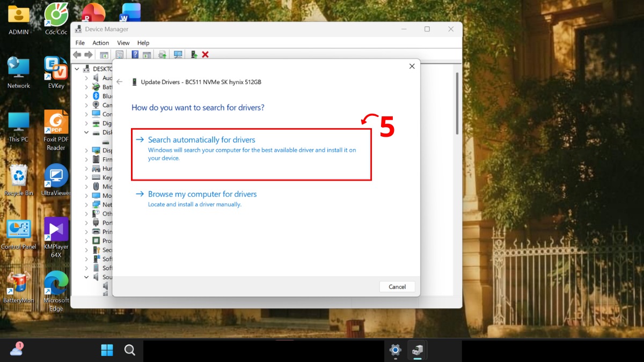Open the Control Panel desktop icon

pos(19,234)
